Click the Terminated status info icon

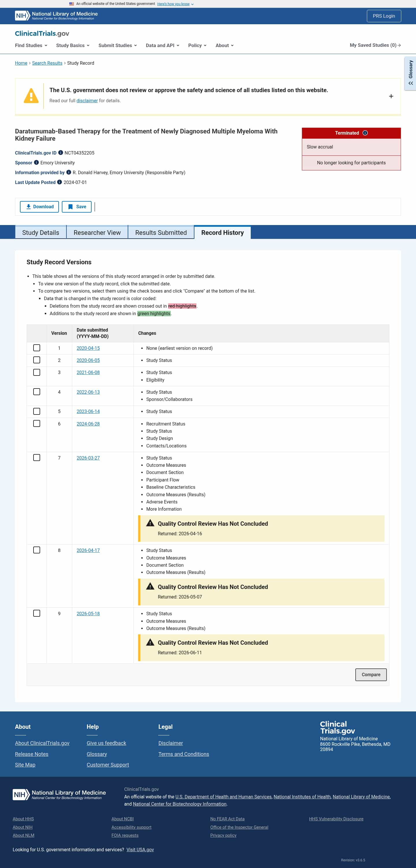pyautogui.click(x=365, y=133)
